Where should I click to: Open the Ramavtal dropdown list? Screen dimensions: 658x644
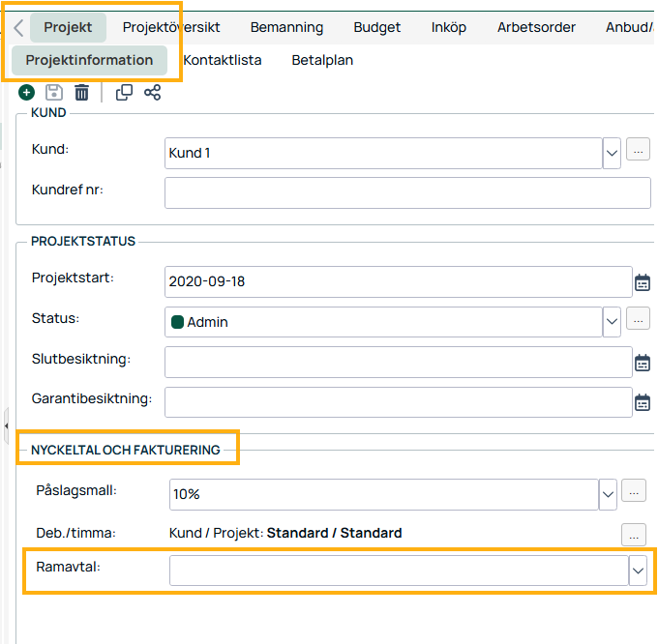pyautogui.click(x=638, y=571)
